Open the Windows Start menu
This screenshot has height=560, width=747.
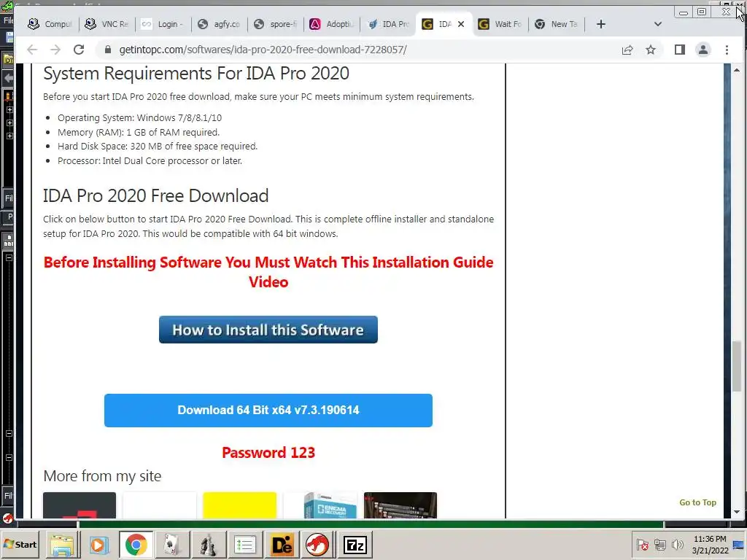(x=20, y=545)
